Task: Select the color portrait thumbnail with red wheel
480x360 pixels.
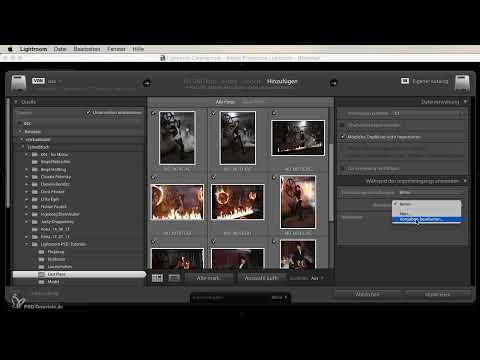Action: point(298,202)
